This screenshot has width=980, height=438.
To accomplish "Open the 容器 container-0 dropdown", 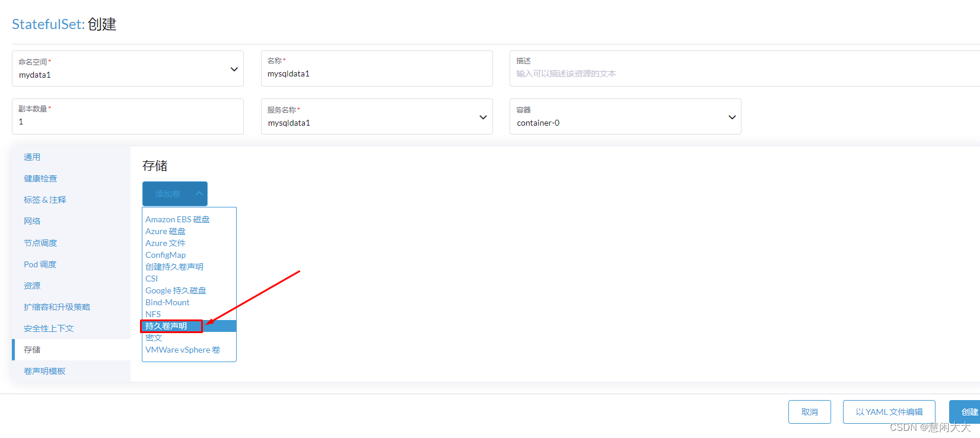I will click(625, 117).
